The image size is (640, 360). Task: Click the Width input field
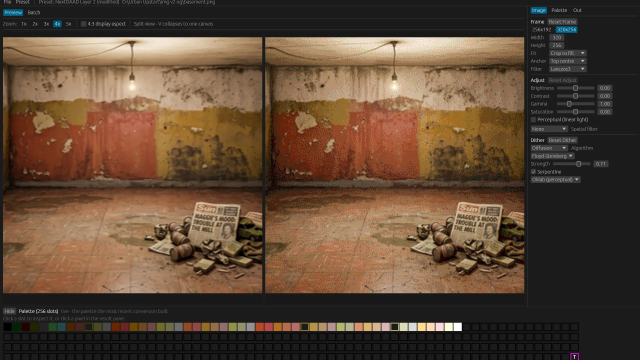(557, 38)
